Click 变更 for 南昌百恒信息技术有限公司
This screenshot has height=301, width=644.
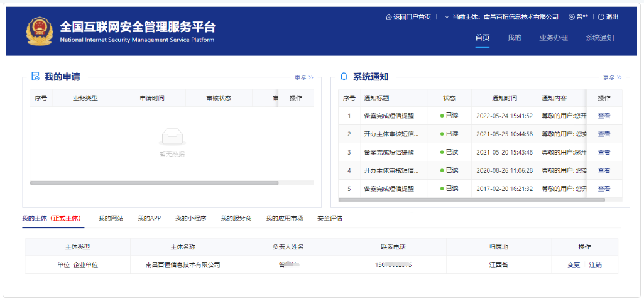click(x=574, y=265)
